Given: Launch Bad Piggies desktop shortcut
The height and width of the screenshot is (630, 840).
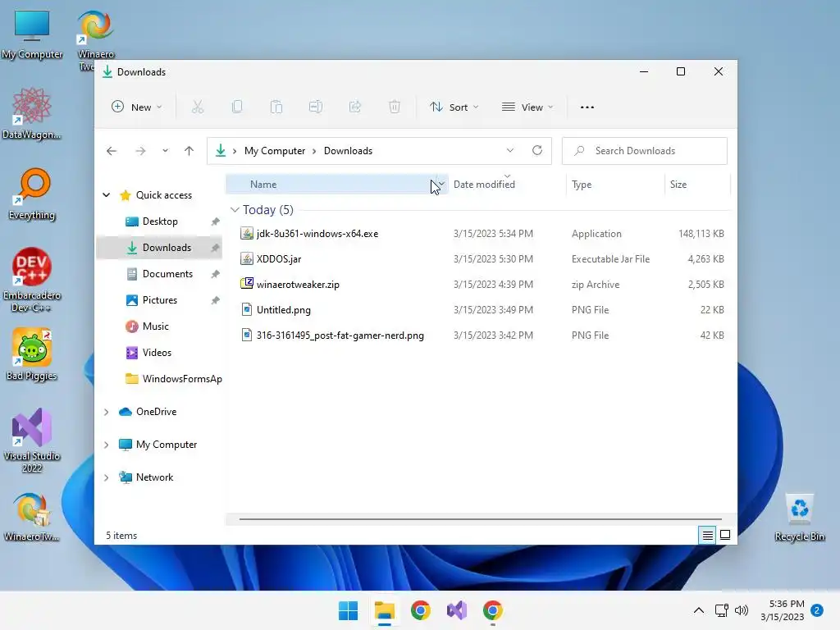Looking at the screenshot, I should pos(32,354).
